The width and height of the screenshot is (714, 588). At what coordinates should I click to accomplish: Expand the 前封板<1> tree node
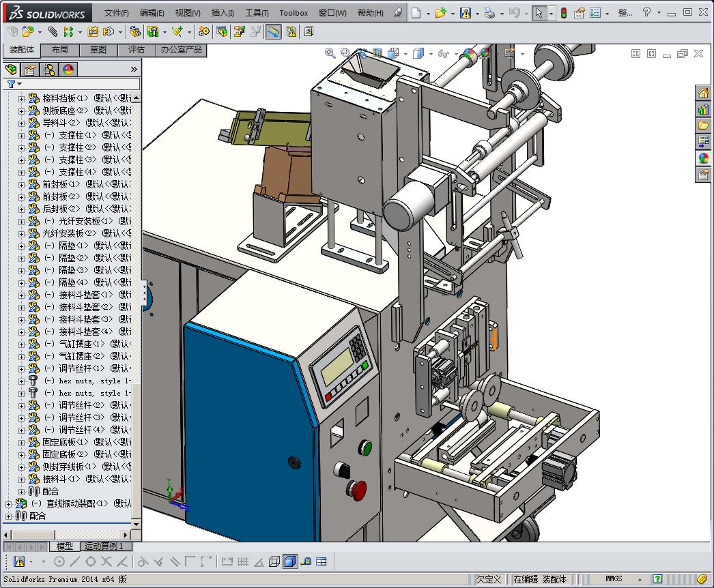coord(21,184)
